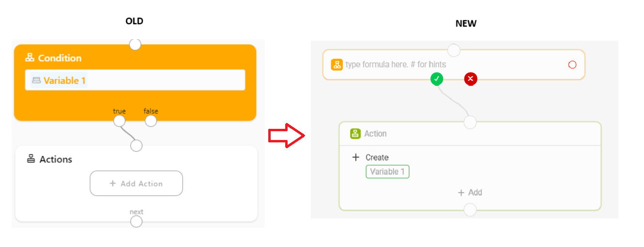
Task: Click the top input port of Condition node
Action: [x=135, y=45]
